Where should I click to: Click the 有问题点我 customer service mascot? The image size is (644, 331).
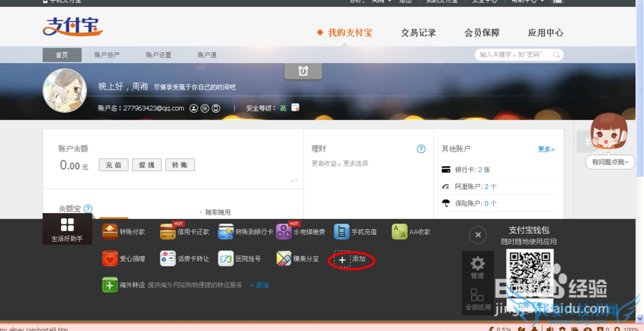pos(611,131)
